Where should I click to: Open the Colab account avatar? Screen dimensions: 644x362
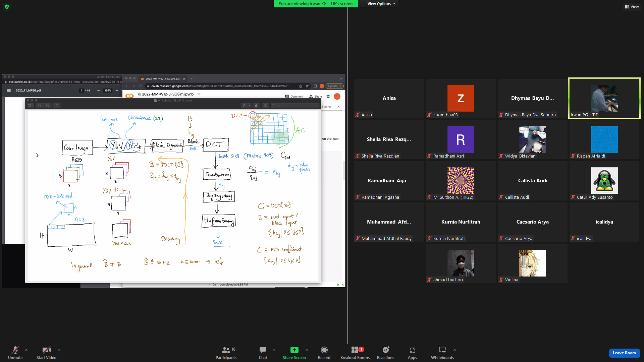[337, 97]
